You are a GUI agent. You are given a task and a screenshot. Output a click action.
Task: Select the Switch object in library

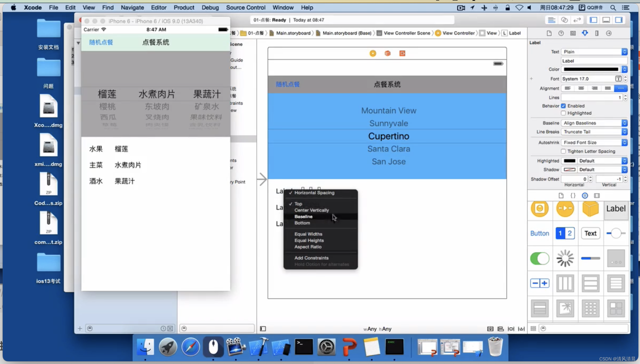pyautogui.click(x=540, y=258)
